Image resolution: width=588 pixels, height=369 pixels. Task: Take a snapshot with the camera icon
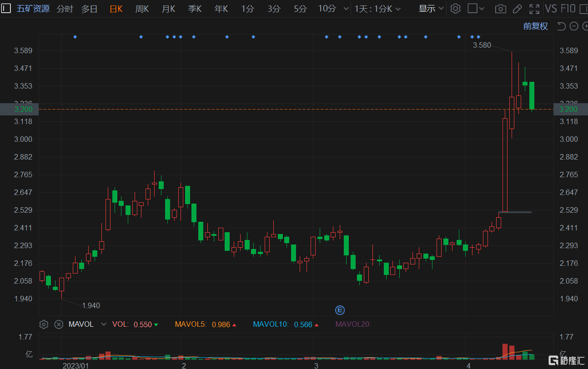click(500, 8)
